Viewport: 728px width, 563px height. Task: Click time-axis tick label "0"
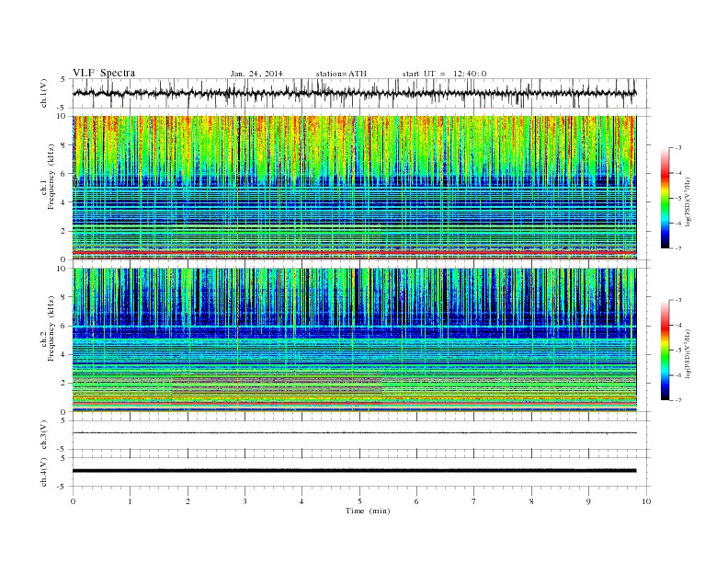pyautogui.click(x=73, y=501)
